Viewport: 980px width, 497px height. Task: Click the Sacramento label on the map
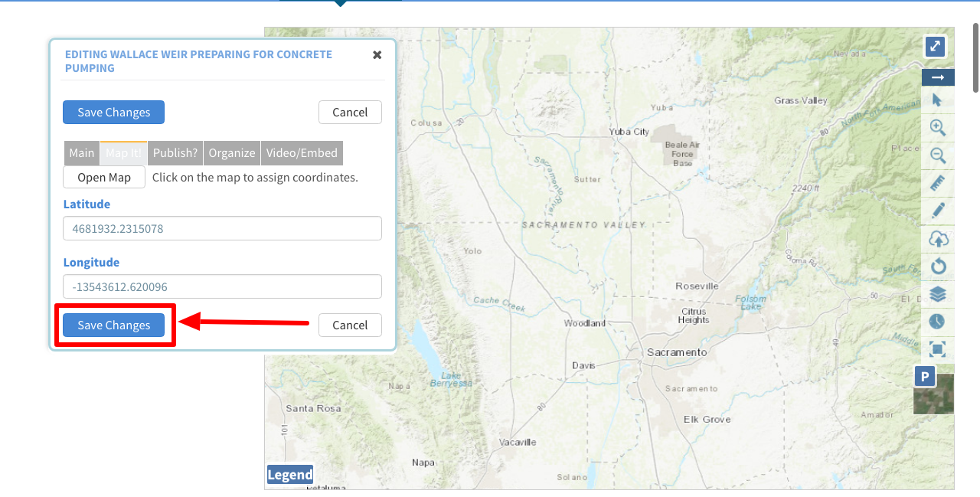677,352
